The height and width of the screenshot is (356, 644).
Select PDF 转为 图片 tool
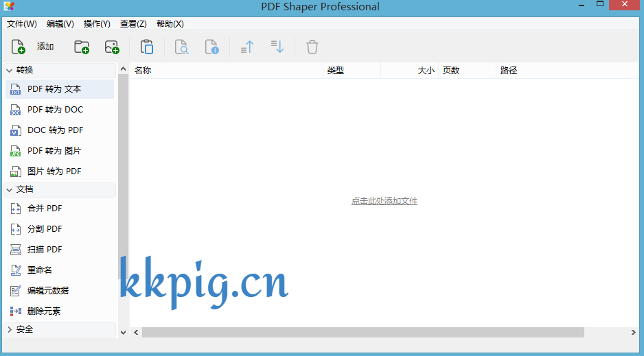(x=60, y=150)
